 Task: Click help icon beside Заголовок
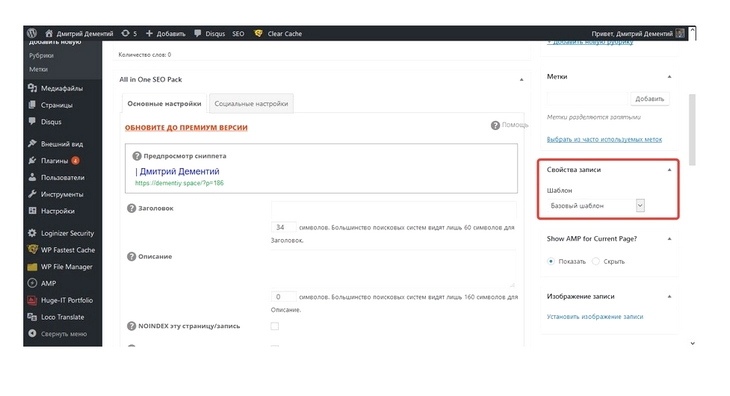[131, 208]
